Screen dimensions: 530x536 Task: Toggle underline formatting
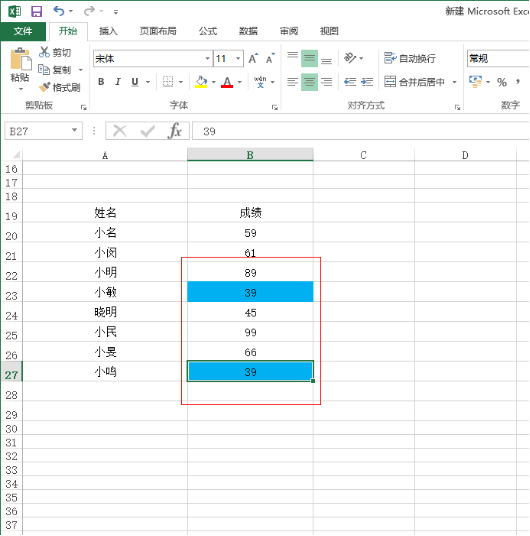click(x=135, y=82)
